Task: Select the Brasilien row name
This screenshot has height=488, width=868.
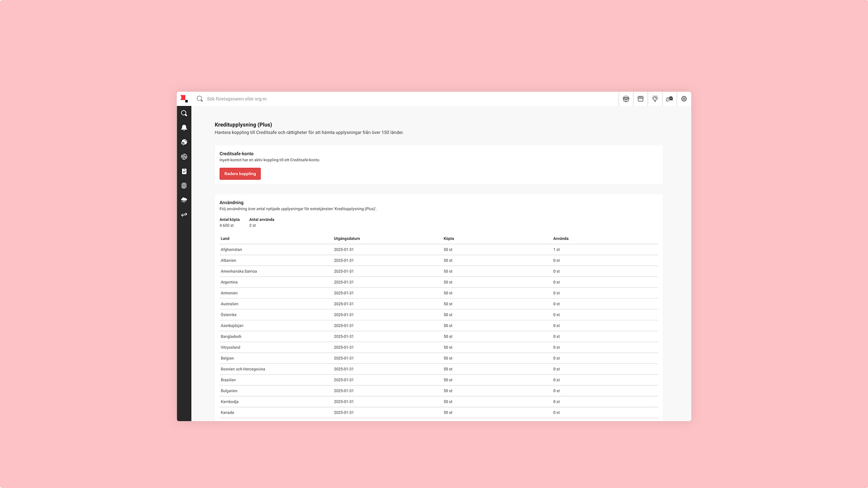Action: click(228, 380)
